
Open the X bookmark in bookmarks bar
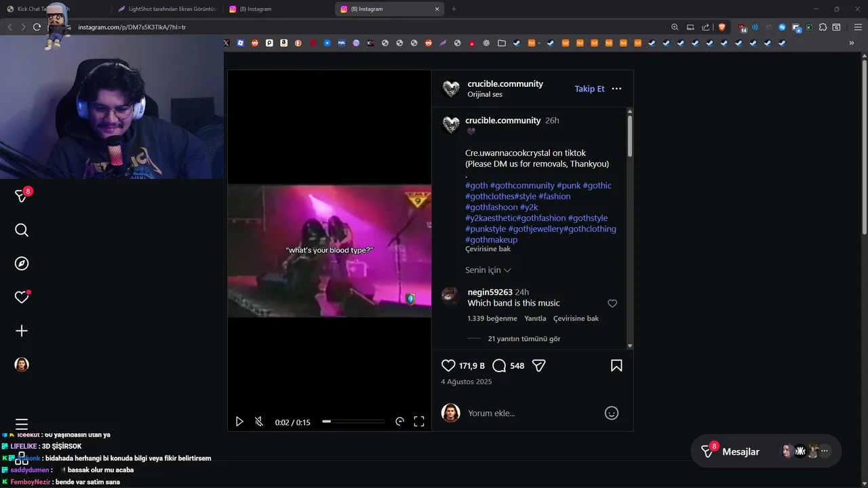226,43
